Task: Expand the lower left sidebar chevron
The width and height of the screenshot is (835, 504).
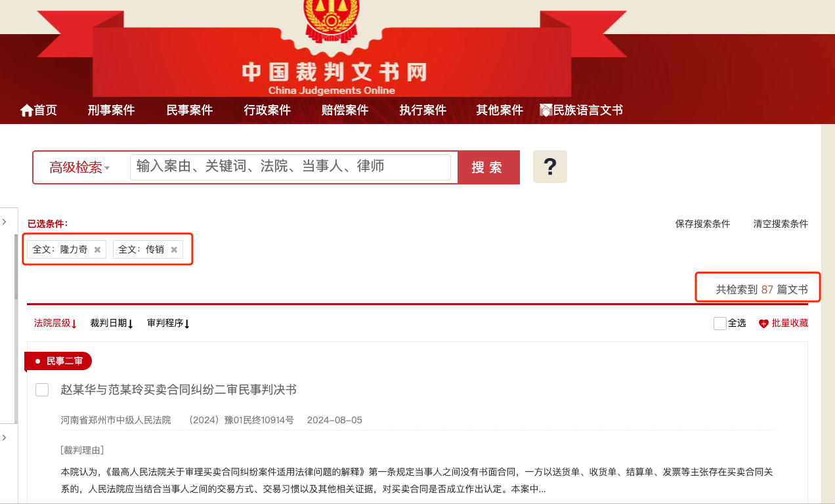Action: point(4,438)
